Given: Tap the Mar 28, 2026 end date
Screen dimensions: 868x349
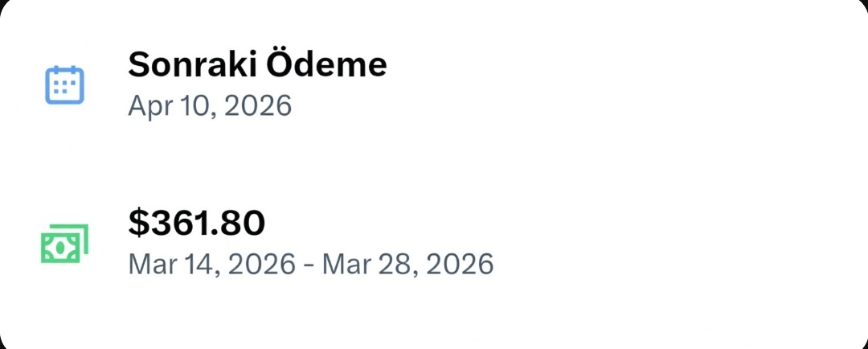Looking at the screenshot, I should coord(407,264).
